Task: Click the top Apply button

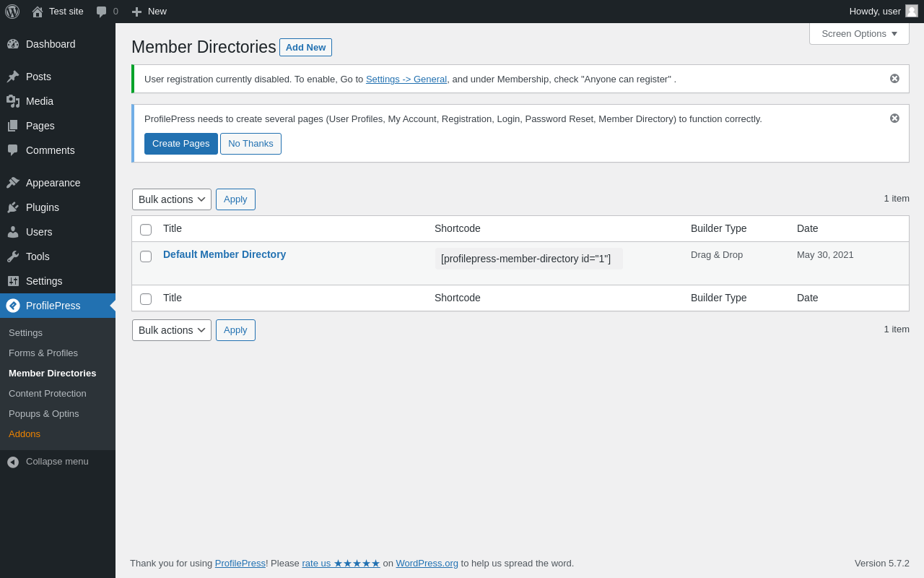Action: pos(235,199)
